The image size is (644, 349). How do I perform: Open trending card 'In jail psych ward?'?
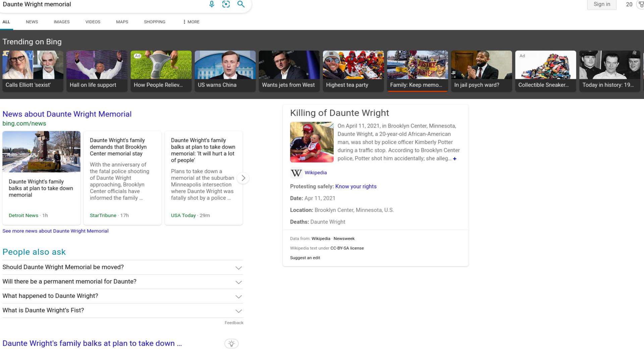coord(481,71)
